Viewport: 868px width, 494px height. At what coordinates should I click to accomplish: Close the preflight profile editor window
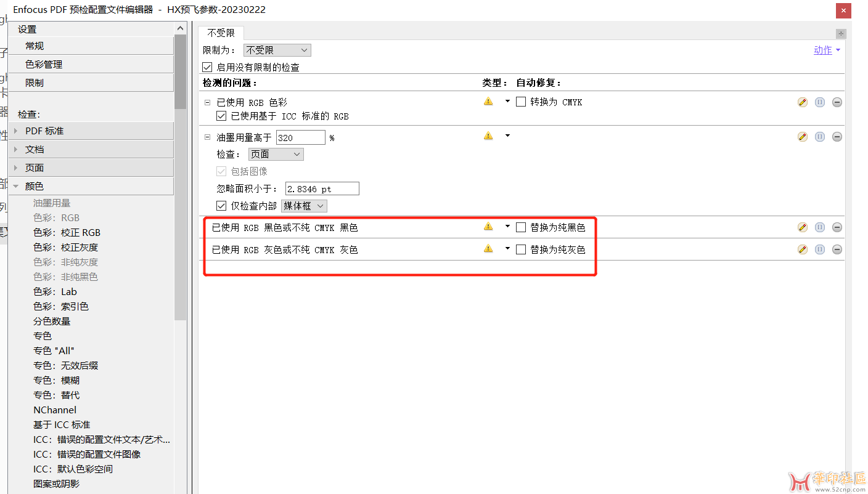coord(844,10)
